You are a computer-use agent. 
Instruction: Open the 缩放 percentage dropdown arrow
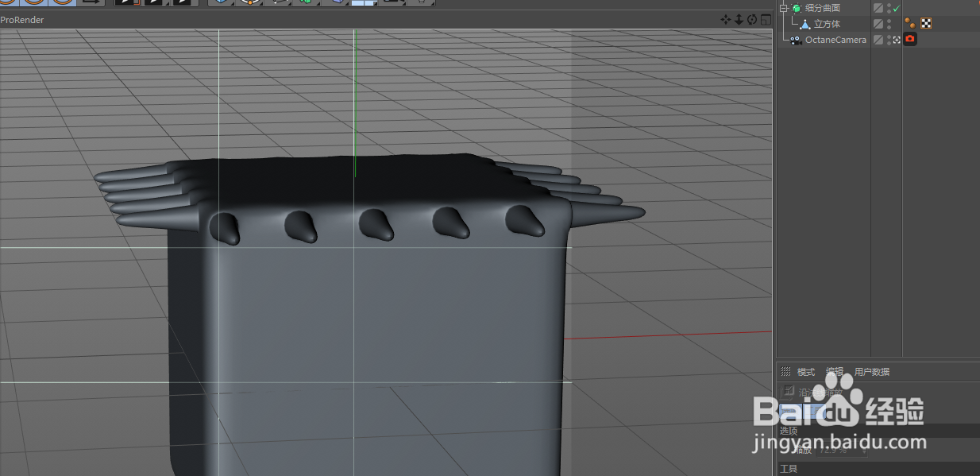(865, 451)
